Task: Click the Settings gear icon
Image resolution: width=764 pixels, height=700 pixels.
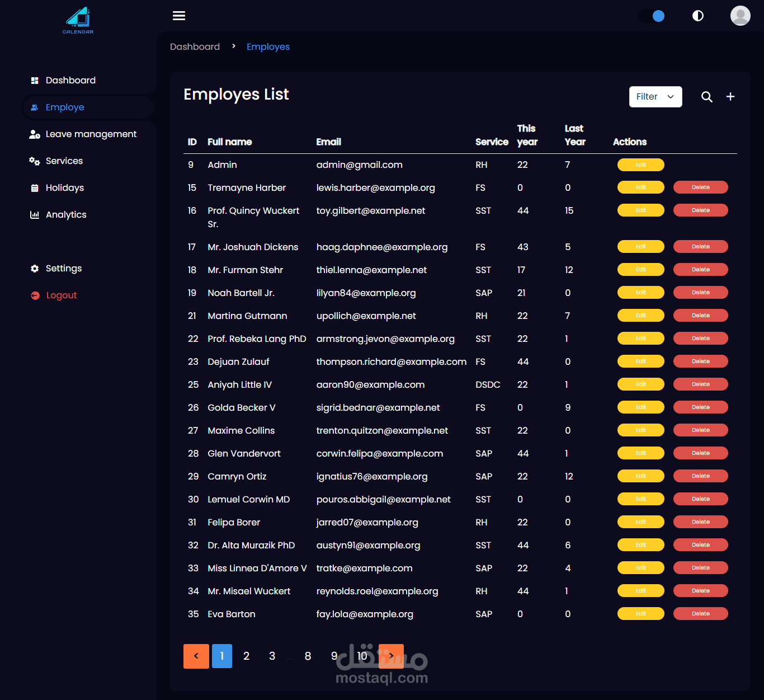Action: [x=35, y=269]
